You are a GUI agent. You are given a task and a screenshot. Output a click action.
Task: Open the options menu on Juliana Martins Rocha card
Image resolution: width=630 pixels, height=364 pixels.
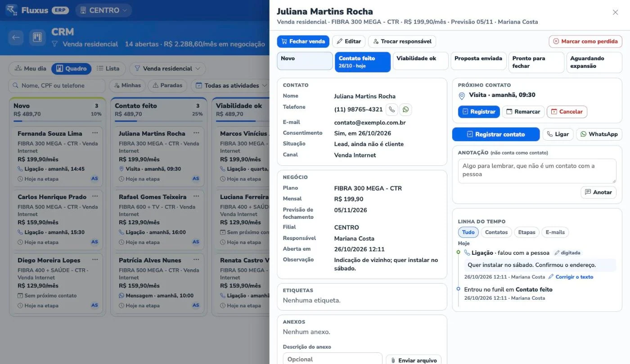coord(196,133)
